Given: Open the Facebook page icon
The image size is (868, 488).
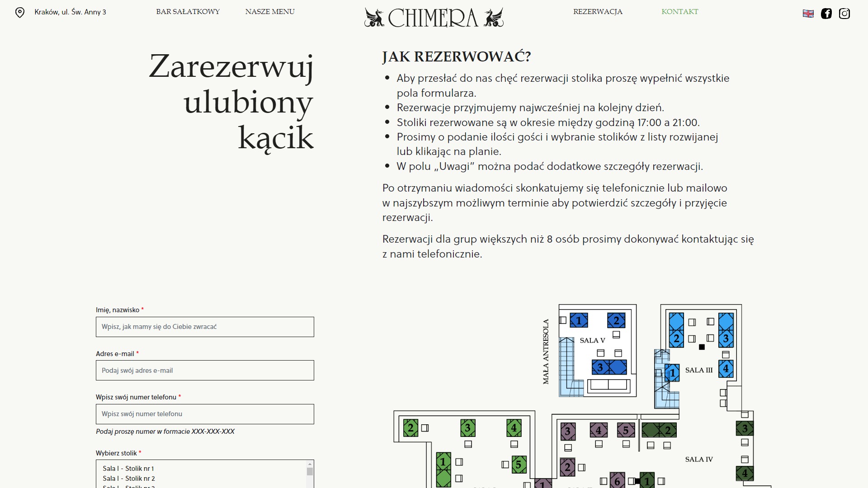Looking at the screenshot, I should click(826, 14).
